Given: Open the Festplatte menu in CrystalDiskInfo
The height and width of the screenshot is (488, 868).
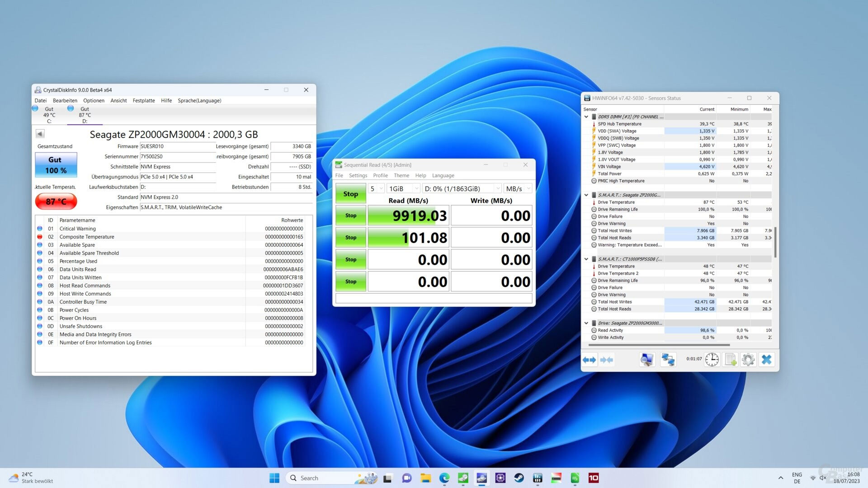Looking at the screenshot, I should (144, 101).
